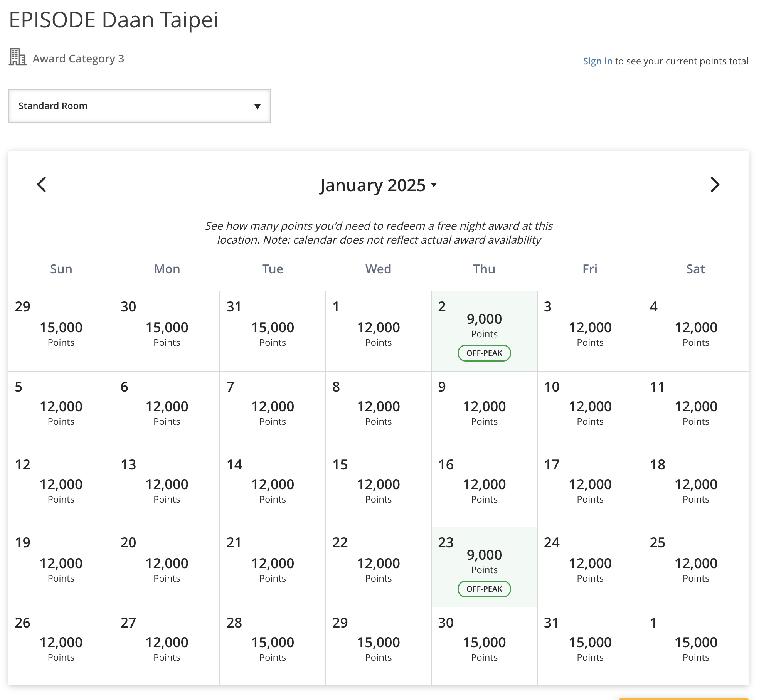Select January 11 date cell
The width and height of the screenshot is (781, 700).
(696, 410)
